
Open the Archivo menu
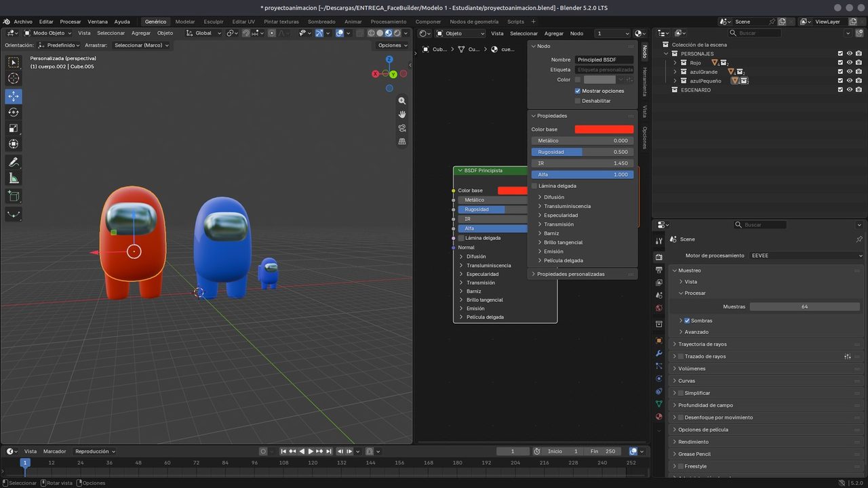tap(23, 22)
